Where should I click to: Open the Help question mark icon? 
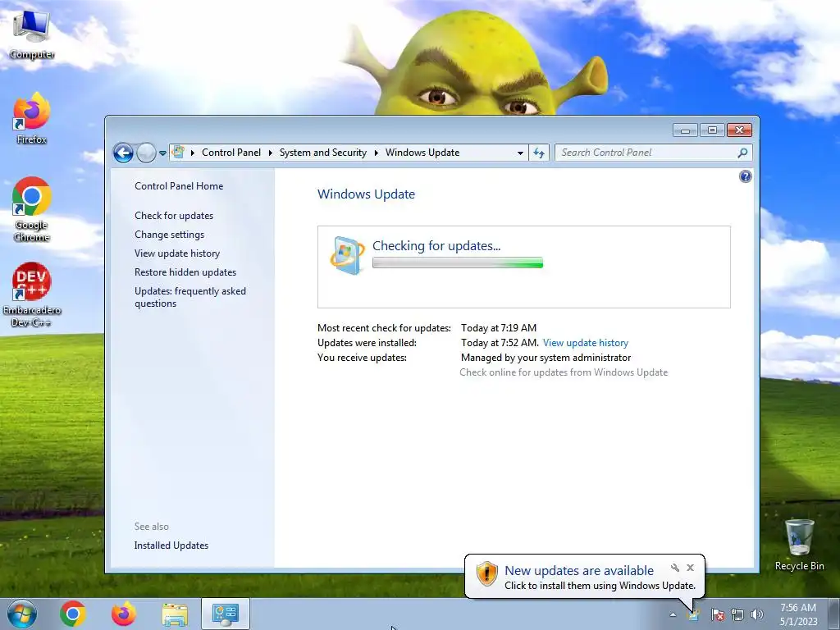[745, 176]
